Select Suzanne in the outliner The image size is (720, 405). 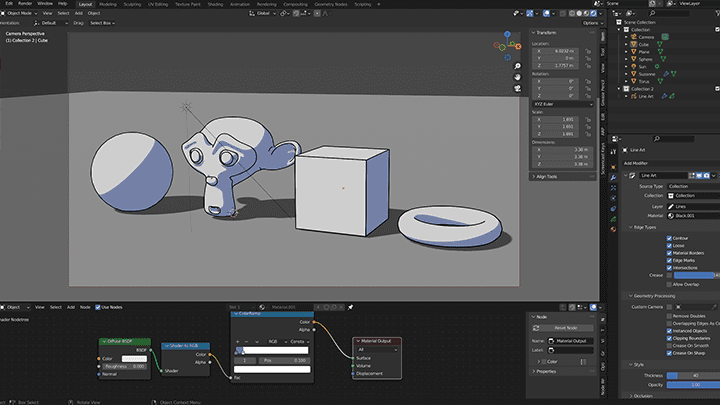(x=647, y=74)
